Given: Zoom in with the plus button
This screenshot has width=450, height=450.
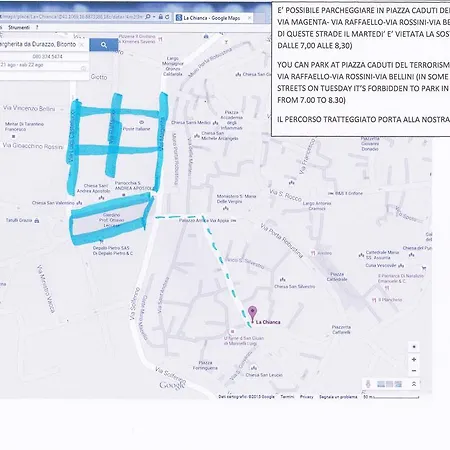Looking at the screenshot, I should [x=414, y=360].
